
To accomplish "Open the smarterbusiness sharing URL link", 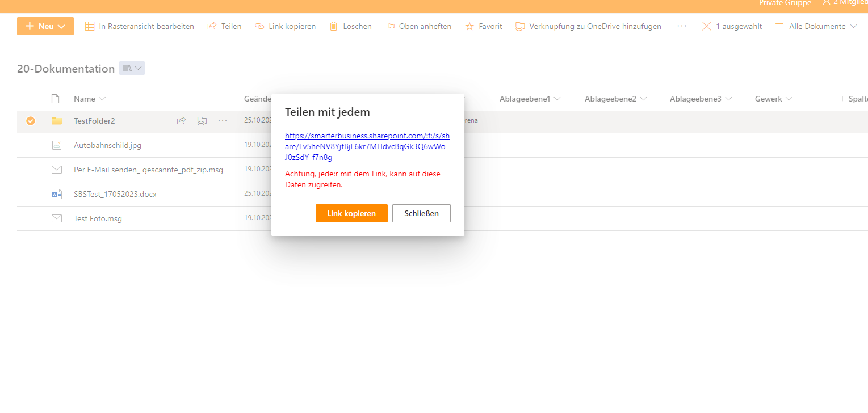I will [x=366, y=146].
